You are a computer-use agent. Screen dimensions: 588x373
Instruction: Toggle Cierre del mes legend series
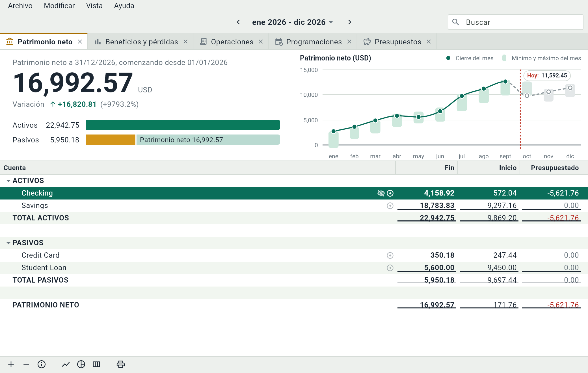tap(470, 58)
